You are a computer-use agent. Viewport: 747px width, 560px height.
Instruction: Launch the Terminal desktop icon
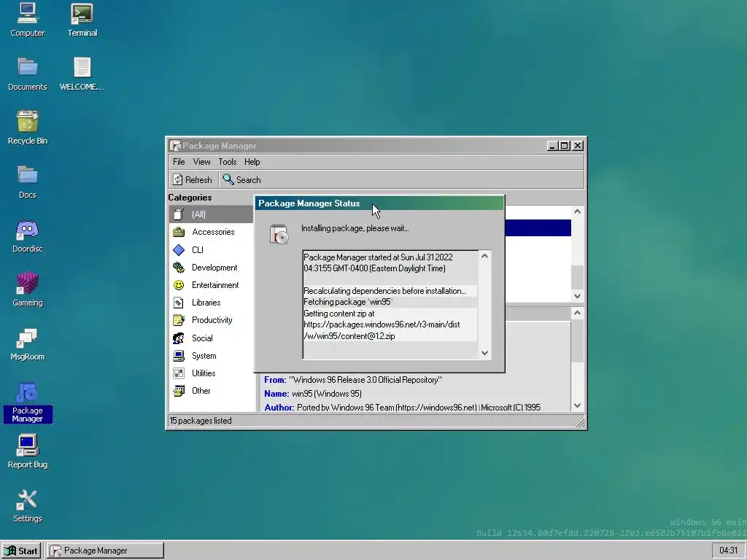(x=82, y=20)
